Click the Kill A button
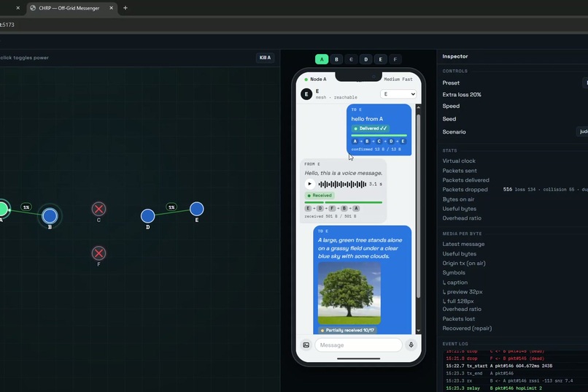Image resolution: width=588 pixels, height=392 pixels. [x=265, y=58]
